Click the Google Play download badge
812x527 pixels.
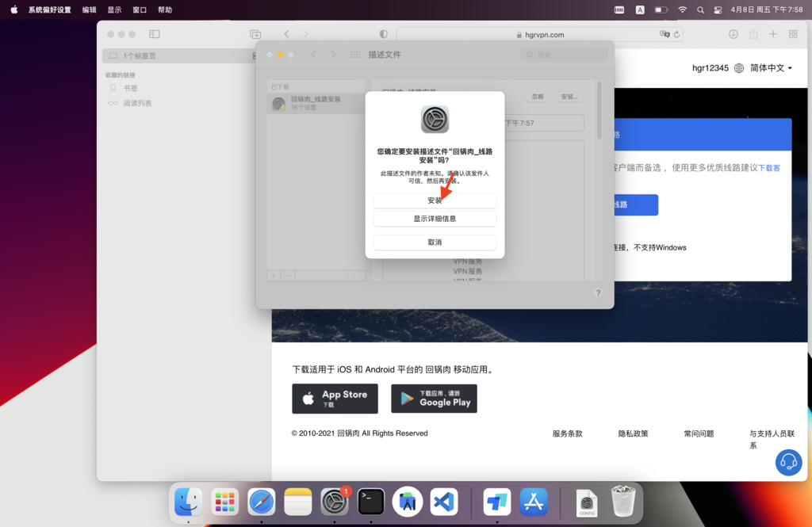(x=434, y=399)
